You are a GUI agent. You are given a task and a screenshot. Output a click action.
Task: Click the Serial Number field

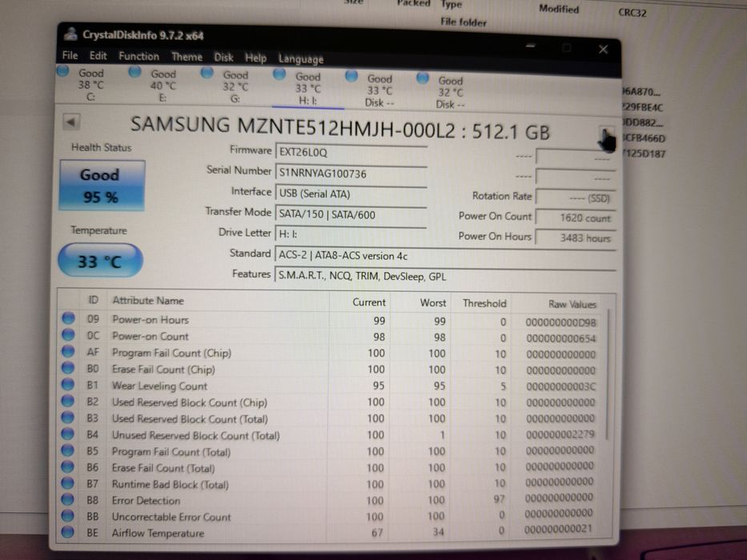[x=351, y=174]
